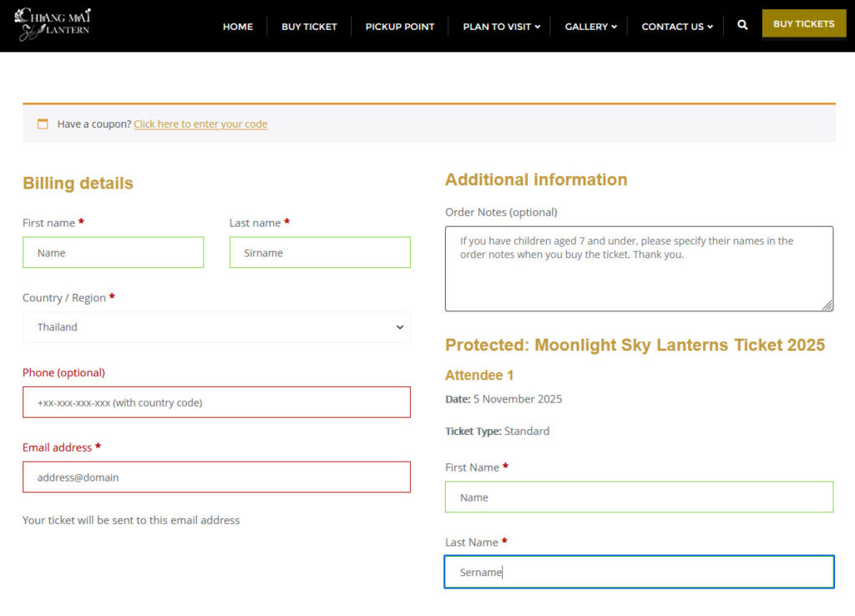Click the Billing details heading
This screenshot has height=616, width=855.
click(x=78, y=183)
